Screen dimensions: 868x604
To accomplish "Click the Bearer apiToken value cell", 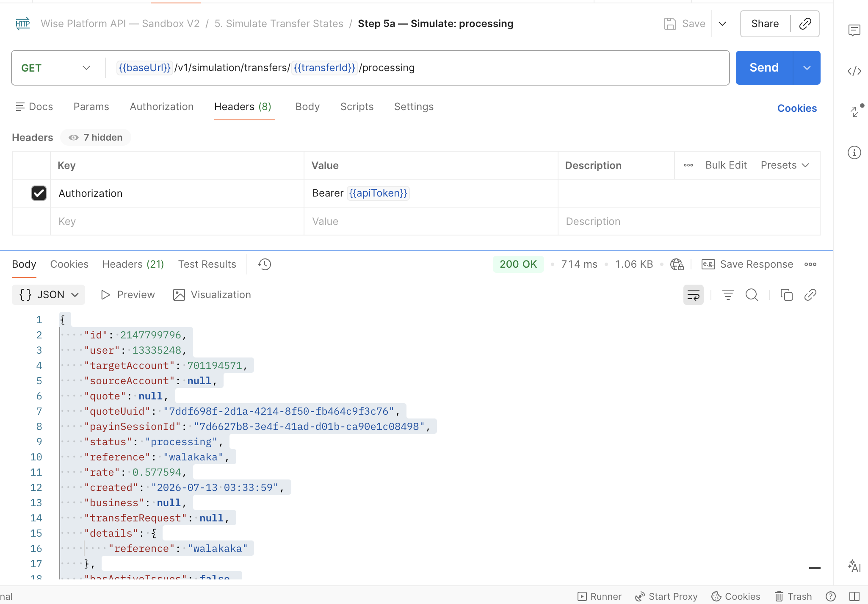I will pos(431,193).
